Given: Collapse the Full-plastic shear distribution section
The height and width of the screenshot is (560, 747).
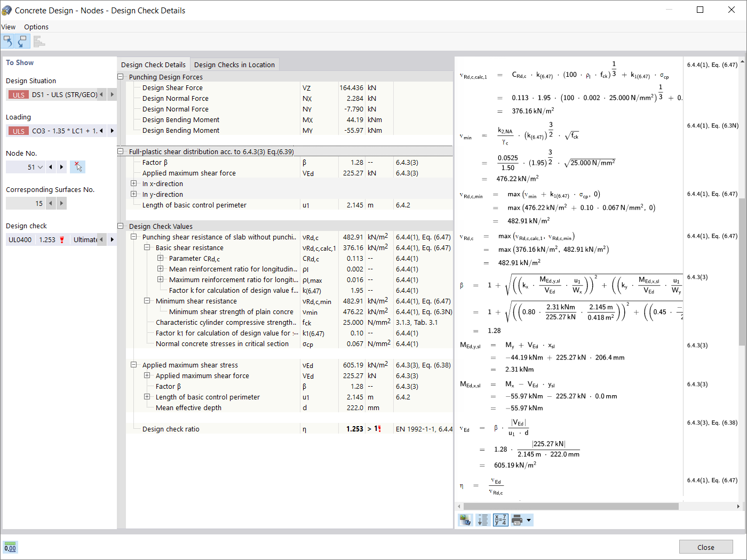Looking at the screenshot, I should click(121, 151).
